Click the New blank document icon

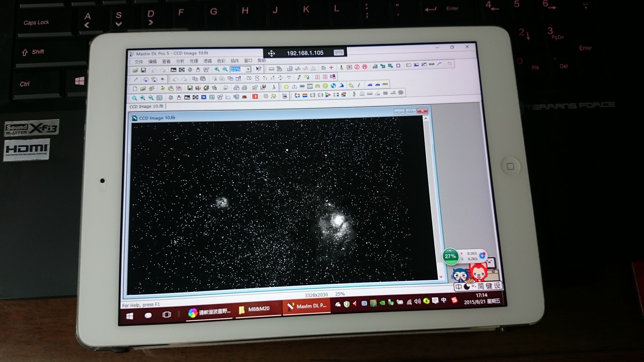pyautogui.click(x=135, y=89)
